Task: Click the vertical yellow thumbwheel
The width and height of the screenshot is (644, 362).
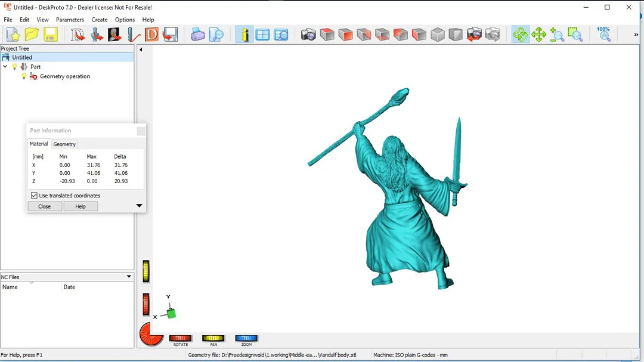Action: click(x=146, y=271)
